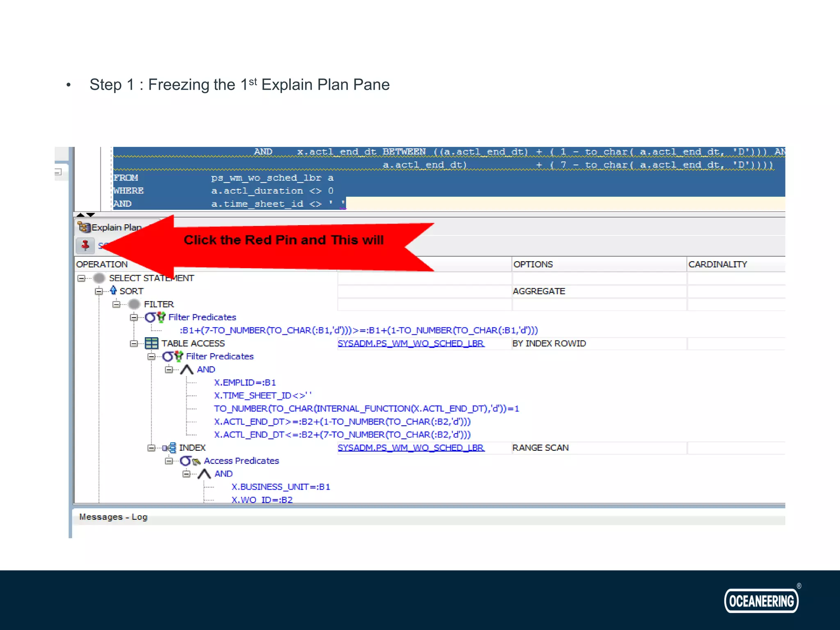Collapse the first Filter Predicates node under FILTER
This screenshot has width=840, height=630.
click(x=134, y=317)
